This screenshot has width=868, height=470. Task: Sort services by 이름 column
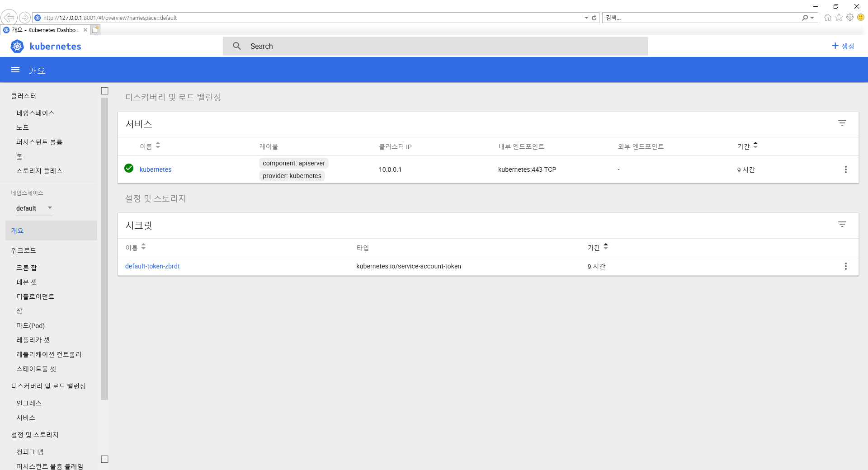coord(150,146)
